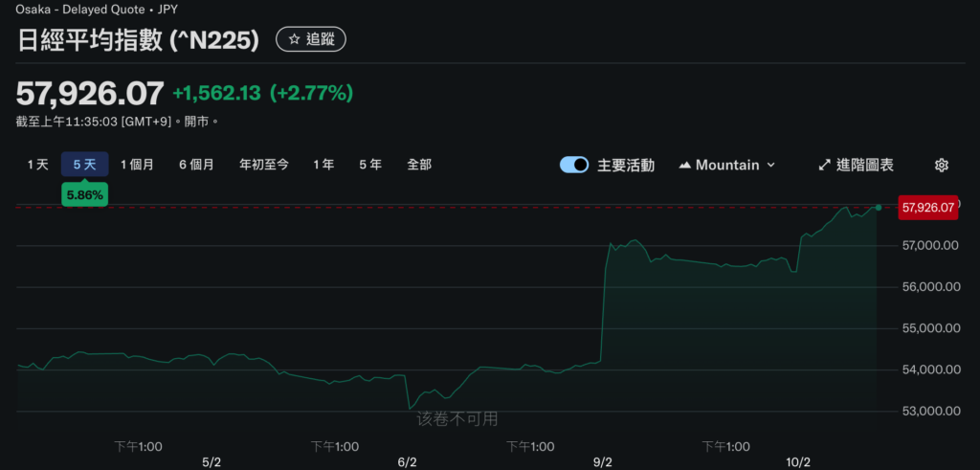980x470 pixels.
Task: Select the 5年 time range
Action: [x=370, y=165]
